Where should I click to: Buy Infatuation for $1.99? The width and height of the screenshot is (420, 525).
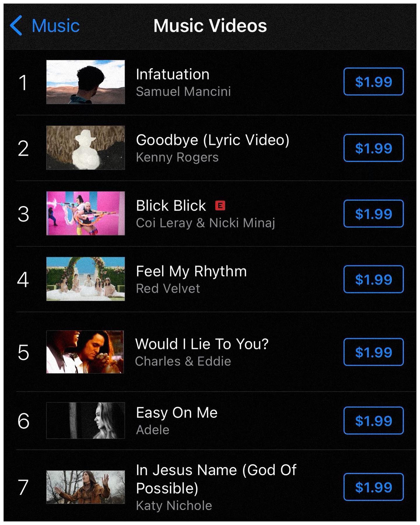(x=373, y=82)
